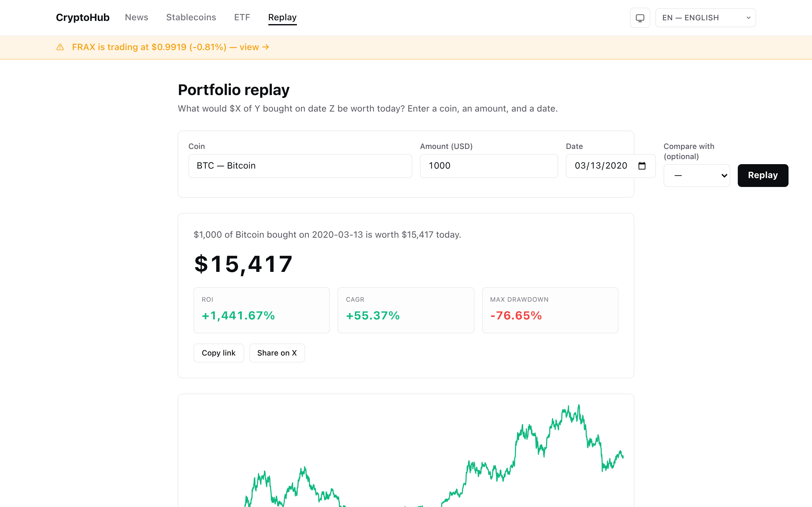Click the ROI stat card
This screenshot has height=507, width=812.
point(261,310)
